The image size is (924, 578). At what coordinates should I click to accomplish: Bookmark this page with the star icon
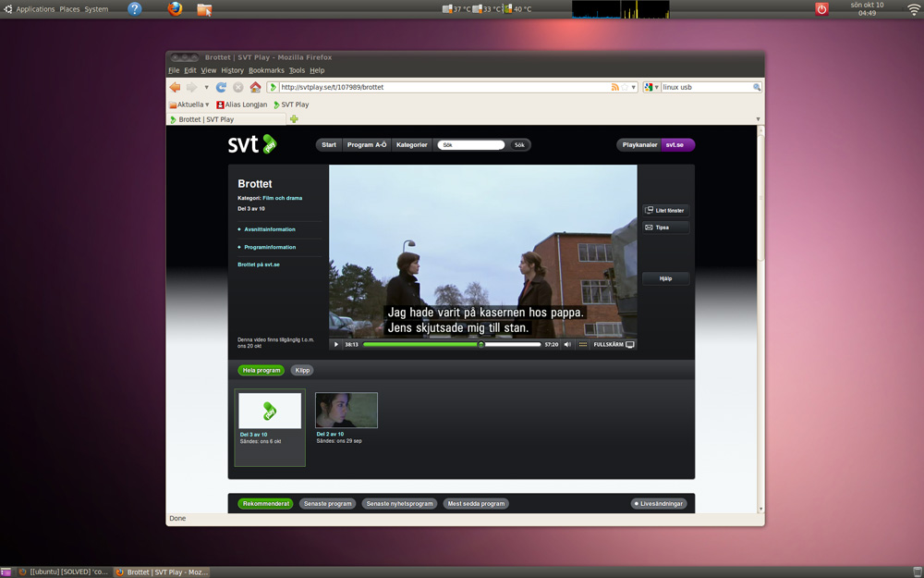click(625, 87)
